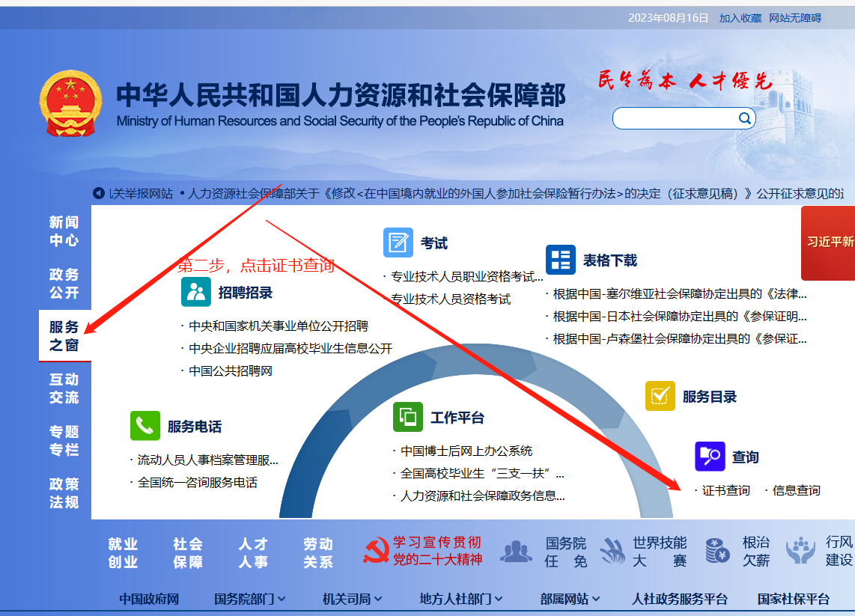Screen dimensions: 855x616
Task: Open the 人才人事 category
Action: [x=254, y=553]
